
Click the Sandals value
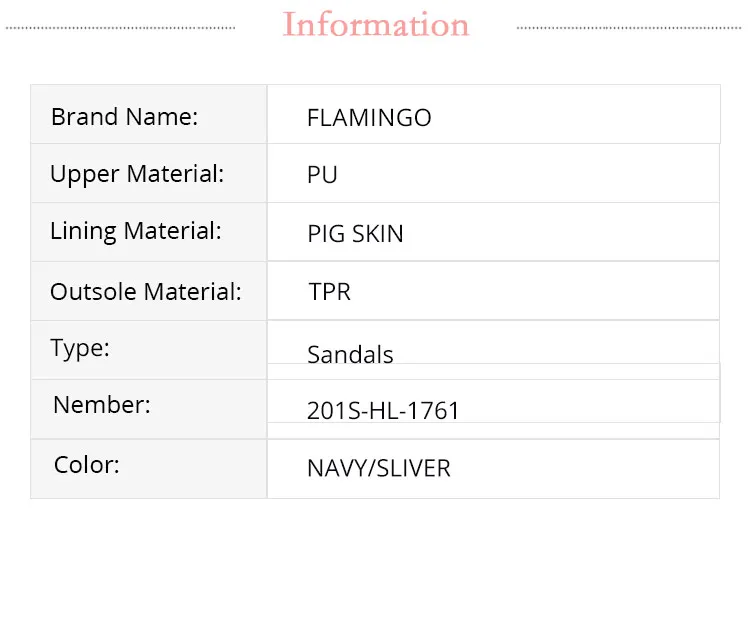pyautogui.click(x=350, y=355)
